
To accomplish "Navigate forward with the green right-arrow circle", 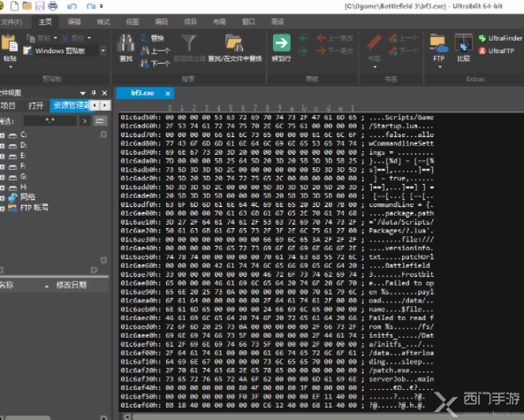I will (x=303, y=51).
